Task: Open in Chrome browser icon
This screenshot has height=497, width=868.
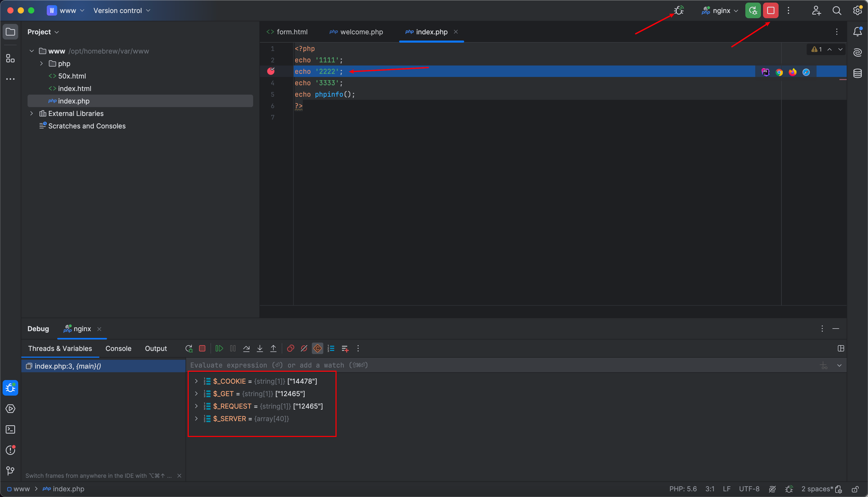Action: pos(779,72)
